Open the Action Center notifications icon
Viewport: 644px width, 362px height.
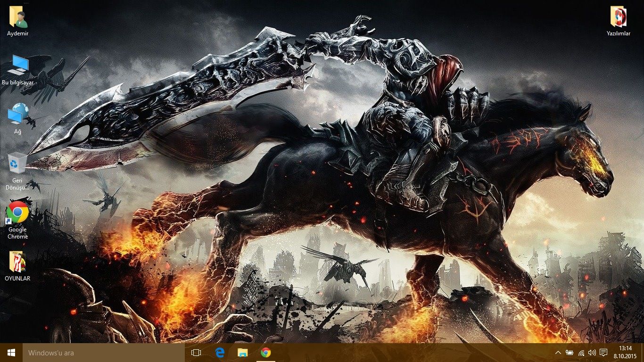[603, 353]
